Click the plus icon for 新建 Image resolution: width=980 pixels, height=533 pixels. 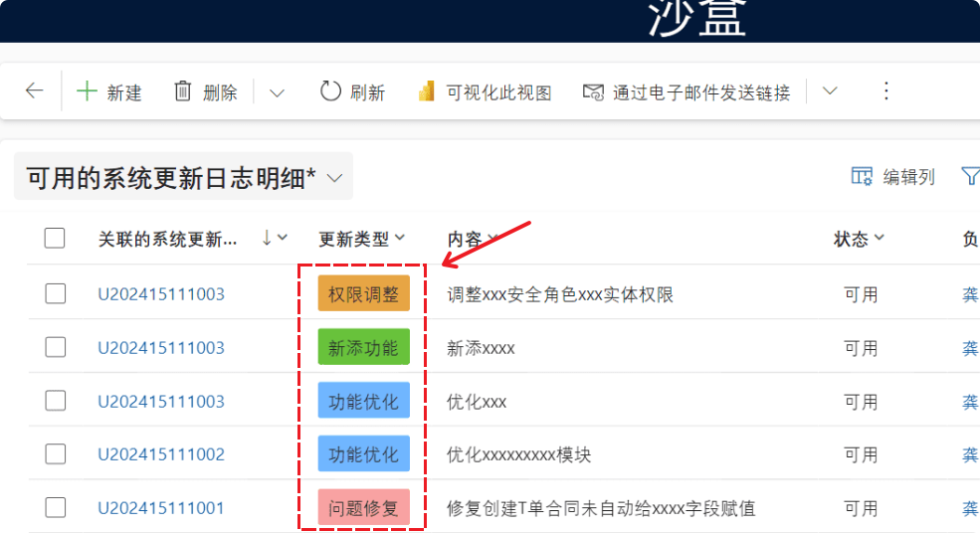pyautogui.click(x=87, y=91)
